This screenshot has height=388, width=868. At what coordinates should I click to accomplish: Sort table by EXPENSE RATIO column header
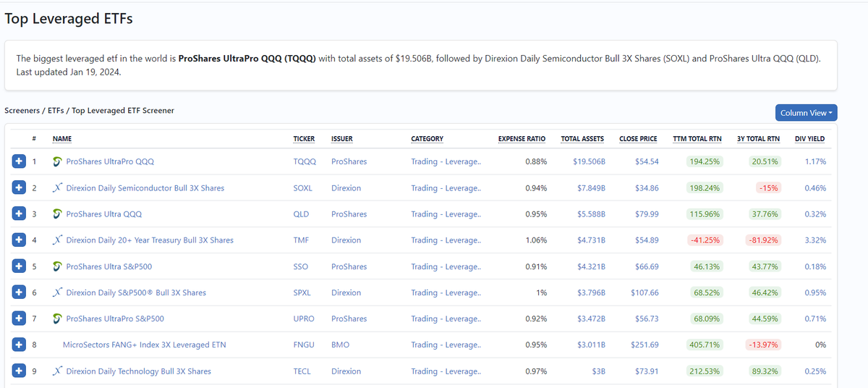pyautogui.click(x=522, y=139)
